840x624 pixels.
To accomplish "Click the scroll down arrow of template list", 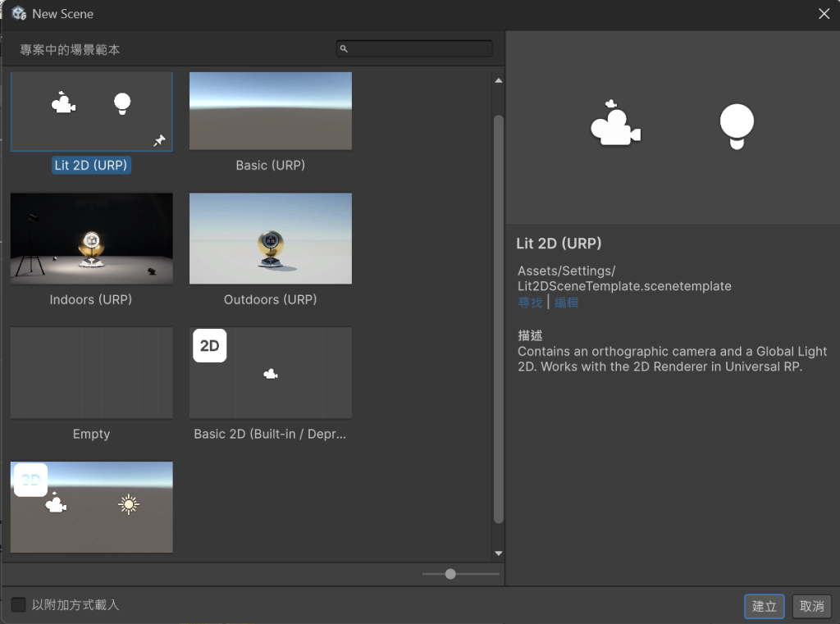I will [x=499, y=553].
